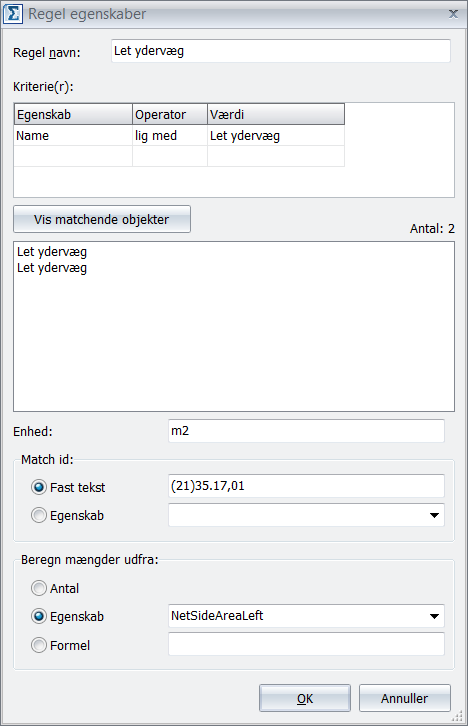Click the Enhed field containing m2
The width and height of the screenshot is (468, 726).
(x=306, y=431)
